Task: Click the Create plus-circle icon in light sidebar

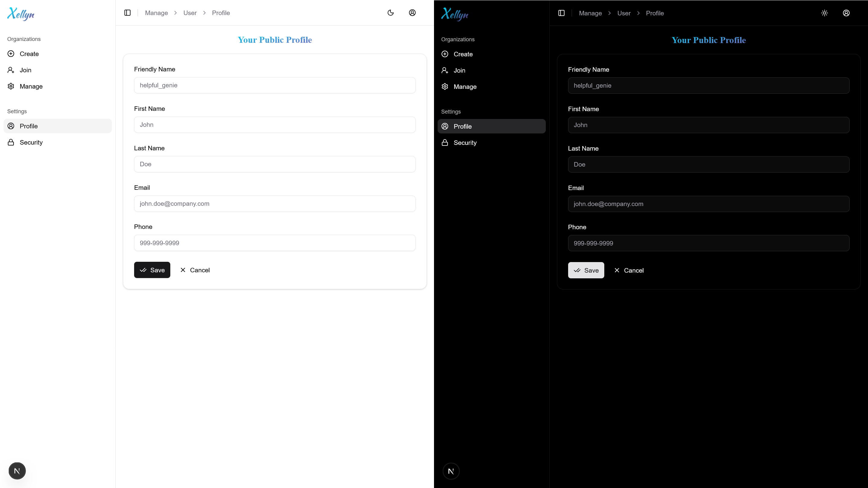Action: pos(11,54)
